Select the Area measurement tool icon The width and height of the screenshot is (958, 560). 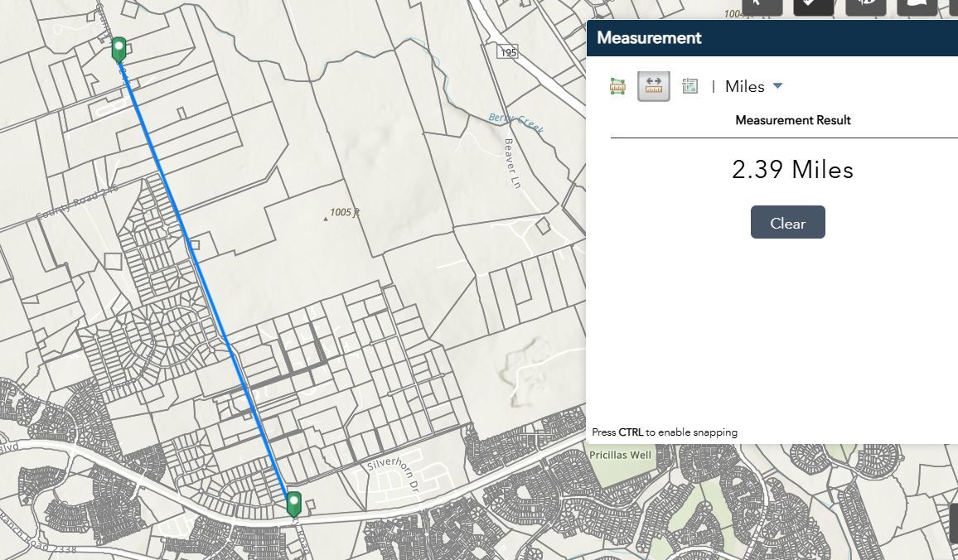click(617, 86)
